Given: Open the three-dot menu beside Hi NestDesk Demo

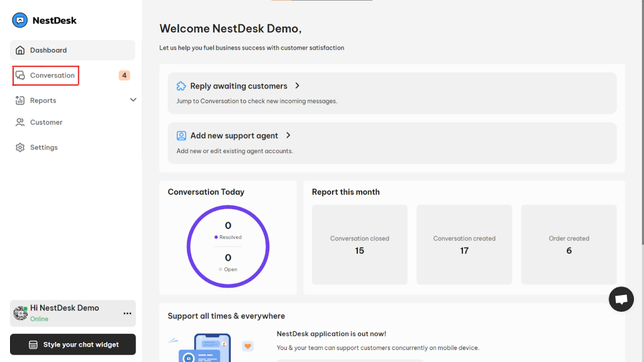Looking at the screenshot, I should [127, 314].
